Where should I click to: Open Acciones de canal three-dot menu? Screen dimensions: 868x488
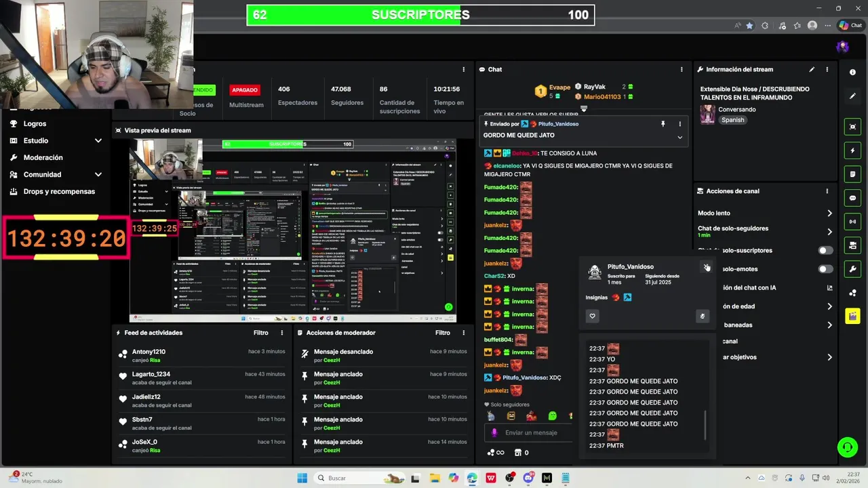827,191
